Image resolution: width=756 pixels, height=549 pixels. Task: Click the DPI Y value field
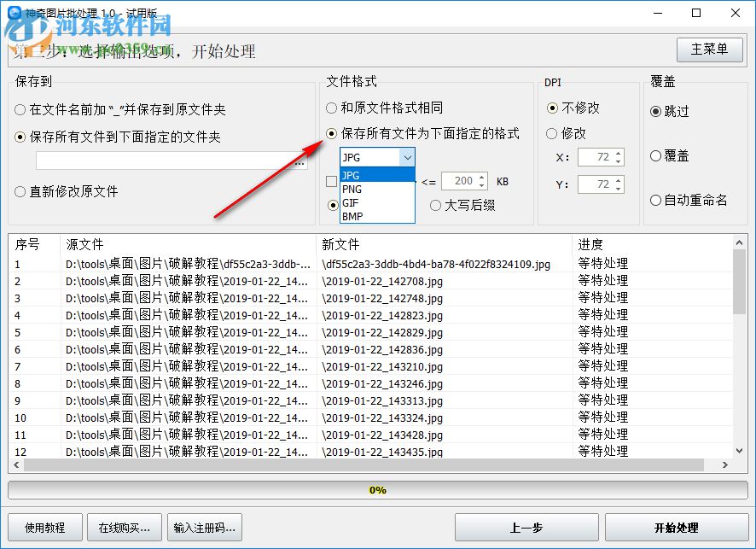596,184
